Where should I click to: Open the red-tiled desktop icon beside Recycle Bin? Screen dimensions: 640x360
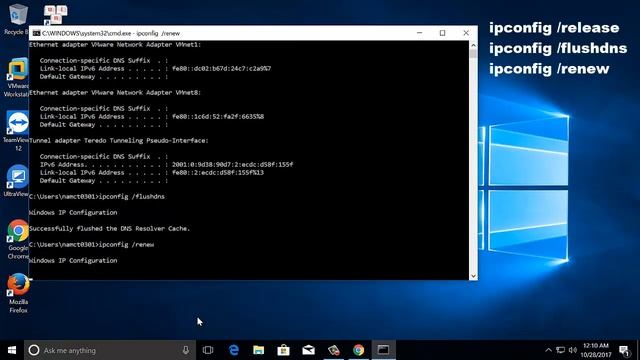(x=55, y=15)
